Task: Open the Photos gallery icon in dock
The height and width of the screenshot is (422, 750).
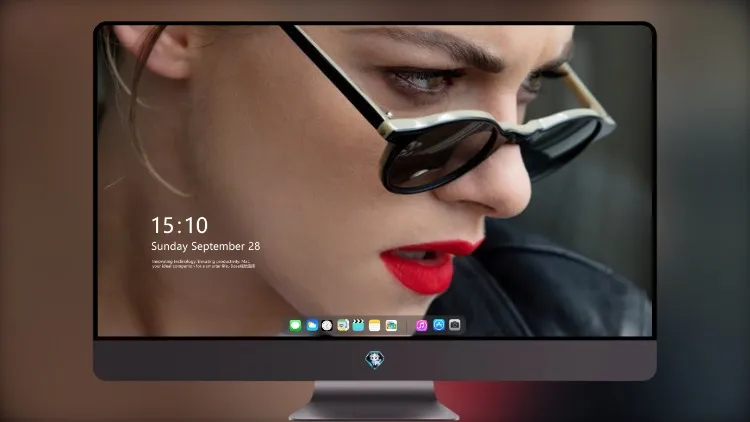Action: tap(391, 325)
